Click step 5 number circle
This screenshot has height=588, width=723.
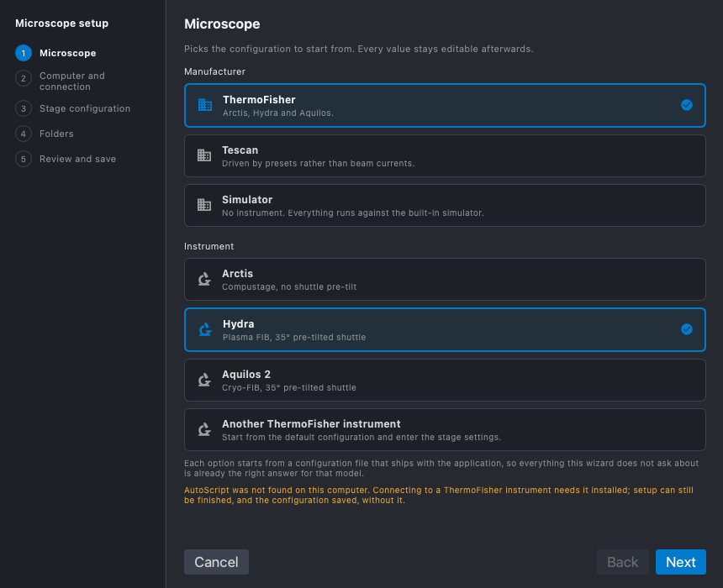24,159
